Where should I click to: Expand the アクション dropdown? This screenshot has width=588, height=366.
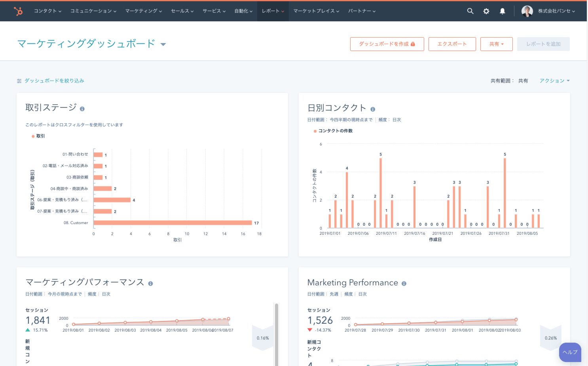tap(554, 81)
